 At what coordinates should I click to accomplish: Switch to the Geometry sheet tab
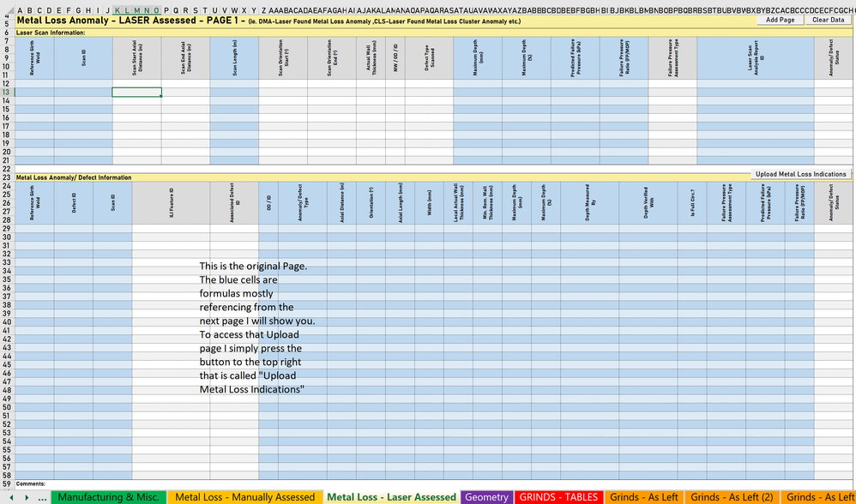tap(486, 496)
